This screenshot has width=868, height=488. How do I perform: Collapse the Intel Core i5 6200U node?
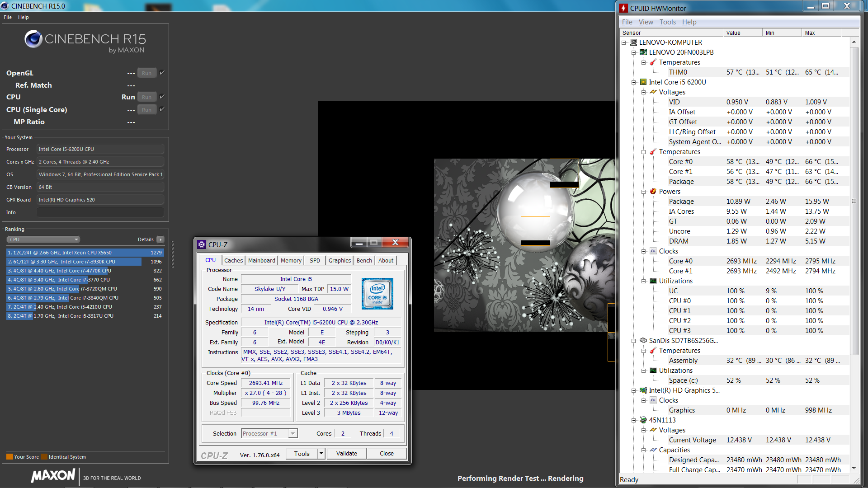pyautogui.click(x=634, y=82)
